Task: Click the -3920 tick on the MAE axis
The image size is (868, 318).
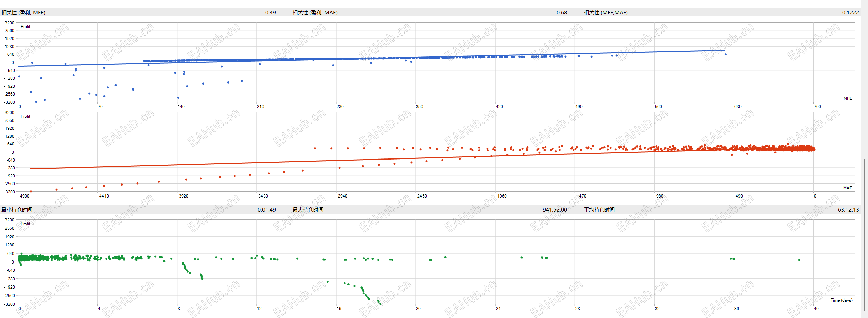Action: 183,196
